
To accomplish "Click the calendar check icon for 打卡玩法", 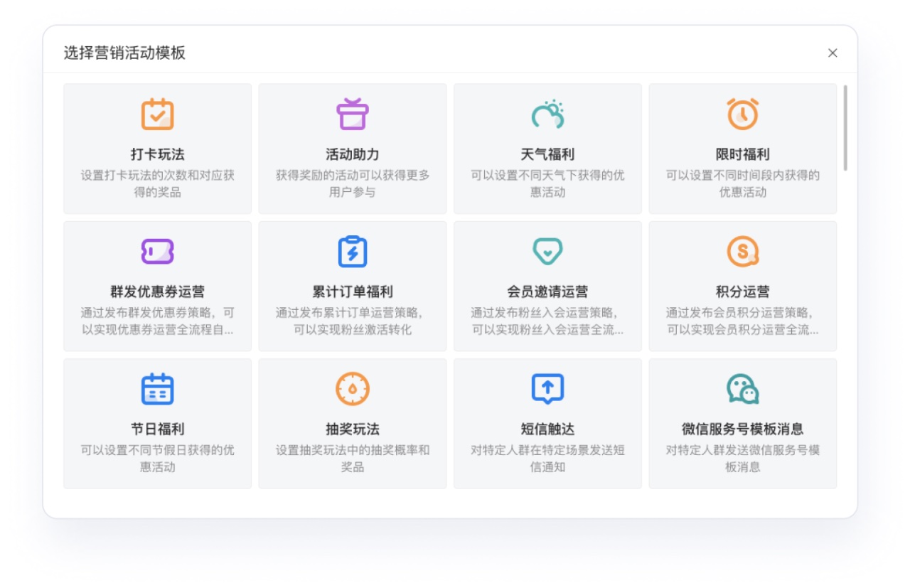I will [157, 114].
